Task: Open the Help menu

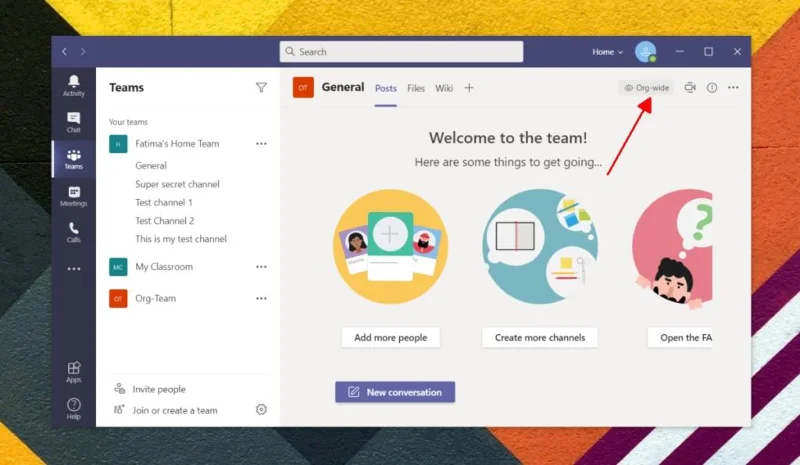Action: [x=73, y=409]
